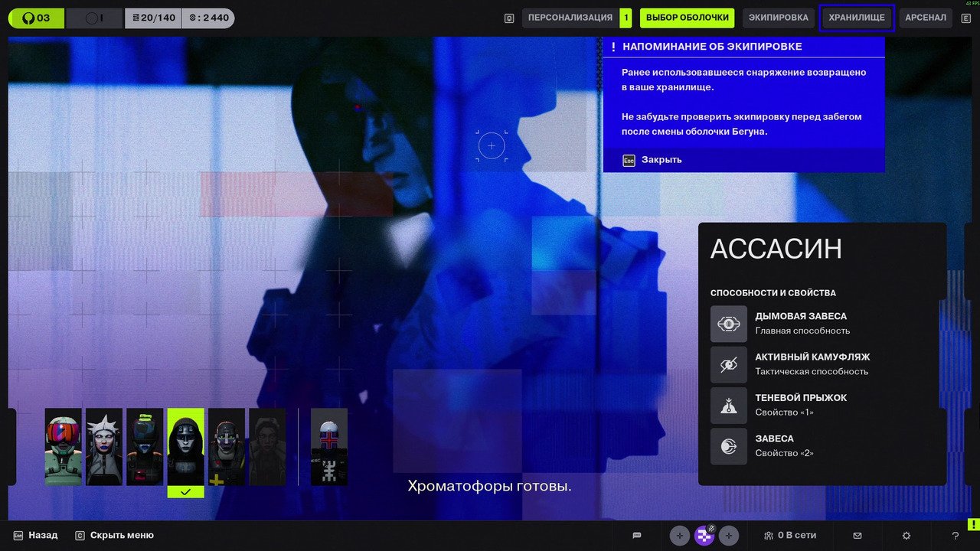The image size is (980, 551).
Task: Go to the Арсенал tab
Action: point(925,18)
